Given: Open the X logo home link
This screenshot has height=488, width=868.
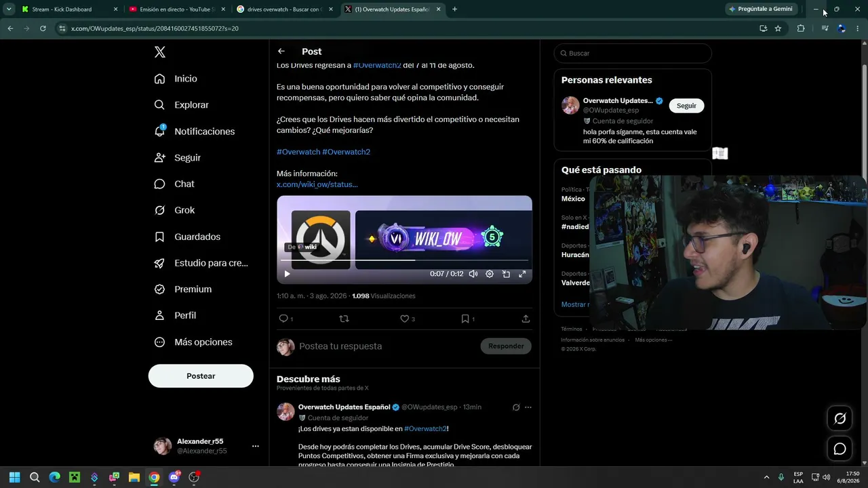Looking at the screenshot, I should pos(159,52).
